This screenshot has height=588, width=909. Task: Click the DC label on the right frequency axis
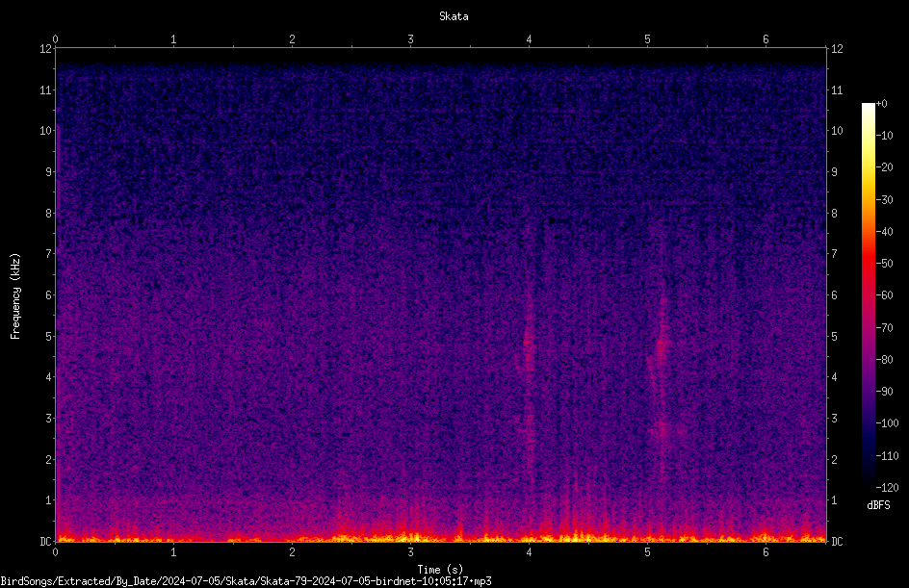click(x=837, y=542)
